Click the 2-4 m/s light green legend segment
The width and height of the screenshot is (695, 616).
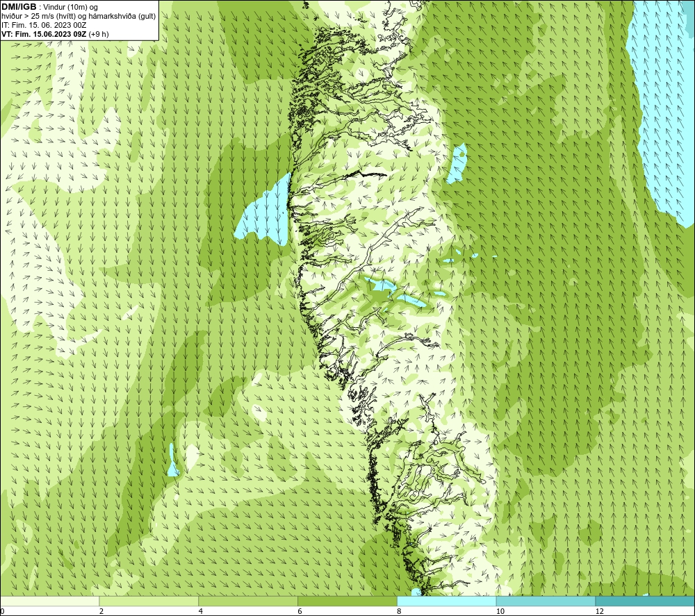pyautogui.click(x=149, y=601)
